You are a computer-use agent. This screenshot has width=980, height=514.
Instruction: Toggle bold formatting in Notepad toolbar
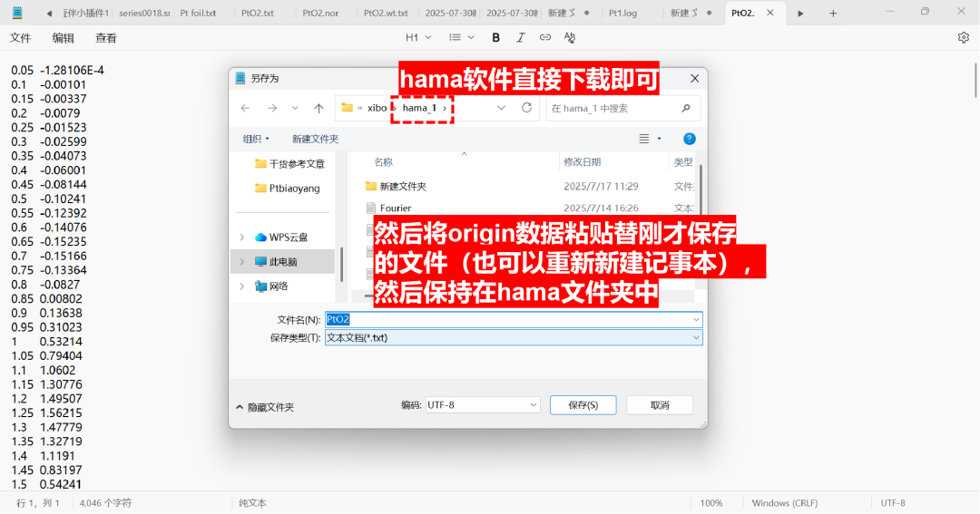pyautogui.click(x=495, y=37)
